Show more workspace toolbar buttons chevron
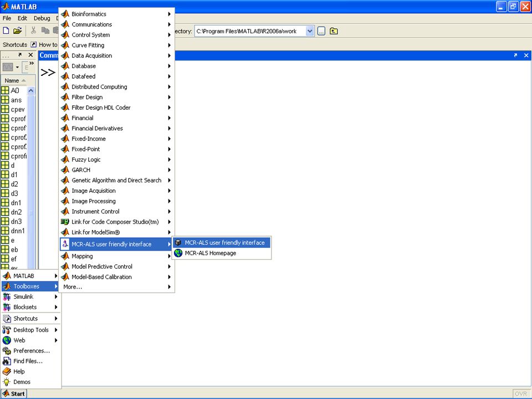Screen dimensions: 532x399 pos(32,63)
